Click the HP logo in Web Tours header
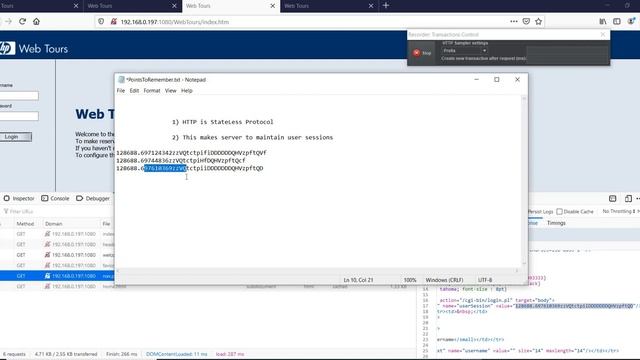 [x=7, y=48]
